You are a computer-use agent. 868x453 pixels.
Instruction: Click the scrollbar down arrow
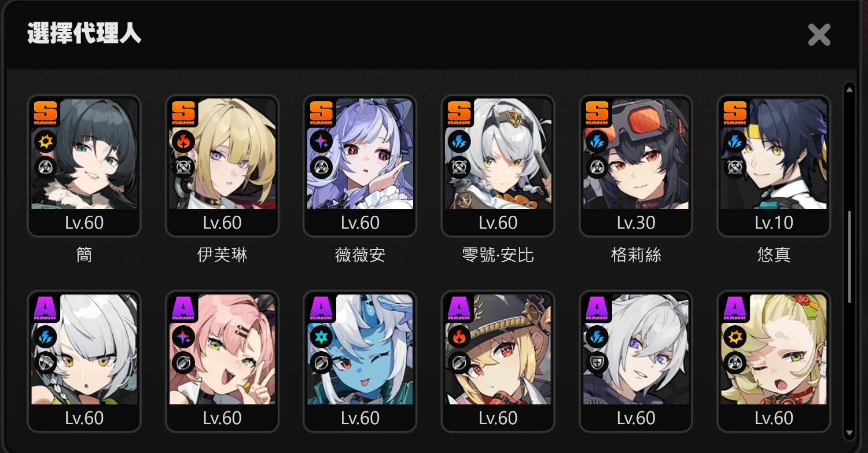[849, 433]
